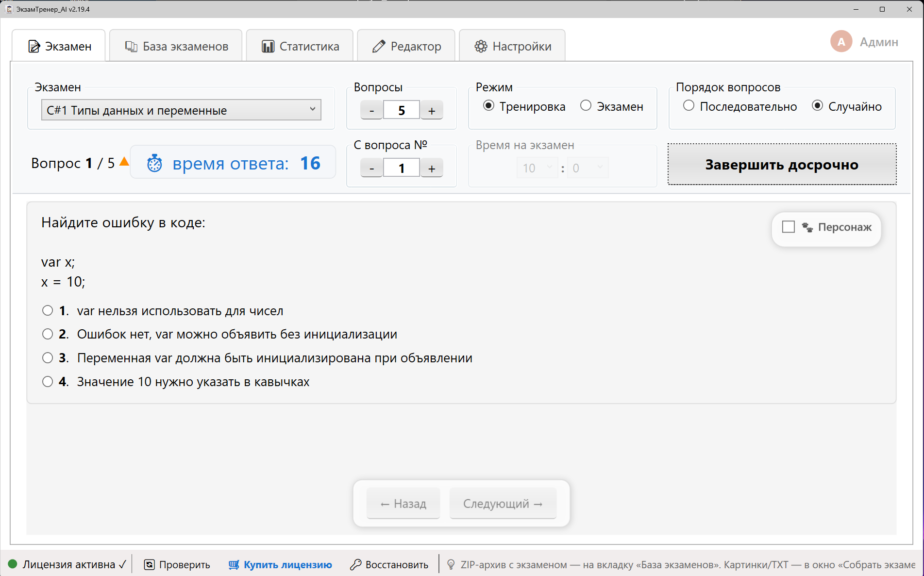Viewport: 924px width, 576px height.
Task: Click the Проверить license button
Action: click(177, 564)
